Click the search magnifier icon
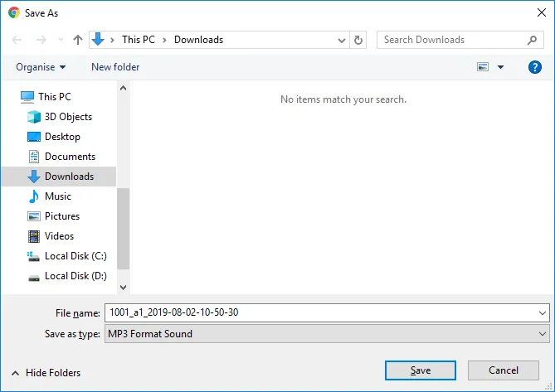Viewport: 555px width, 392px height. tap(532, 40)
